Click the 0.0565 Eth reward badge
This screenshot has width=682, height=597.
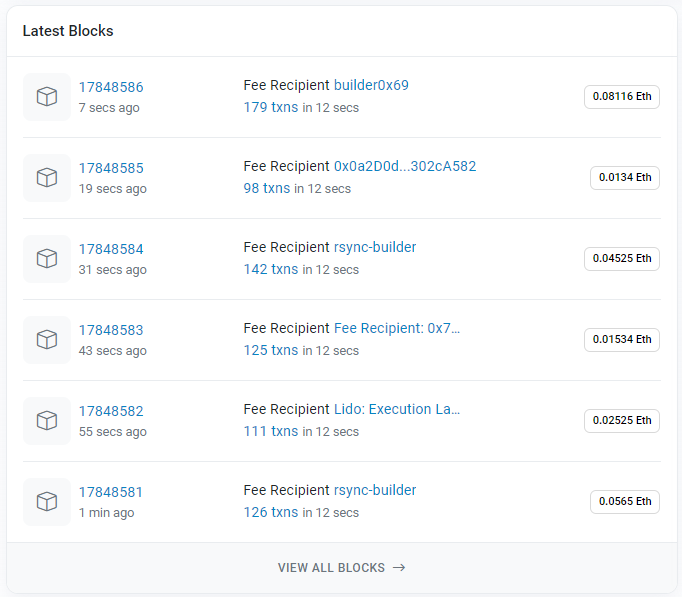coord(624,502)
